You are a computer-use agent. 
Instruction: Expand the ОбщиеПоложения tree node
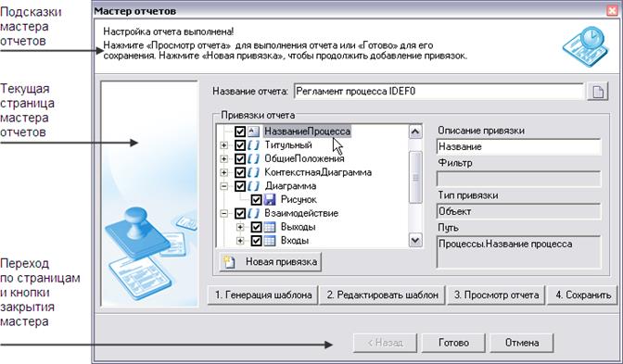[224, 158]
